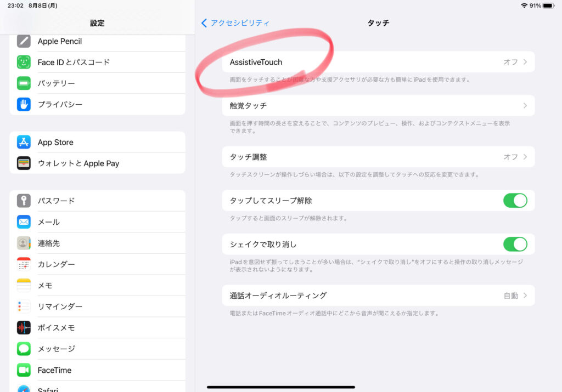
Task: Open the 連絡先 contacts icon
Action: tap(24, 243)
